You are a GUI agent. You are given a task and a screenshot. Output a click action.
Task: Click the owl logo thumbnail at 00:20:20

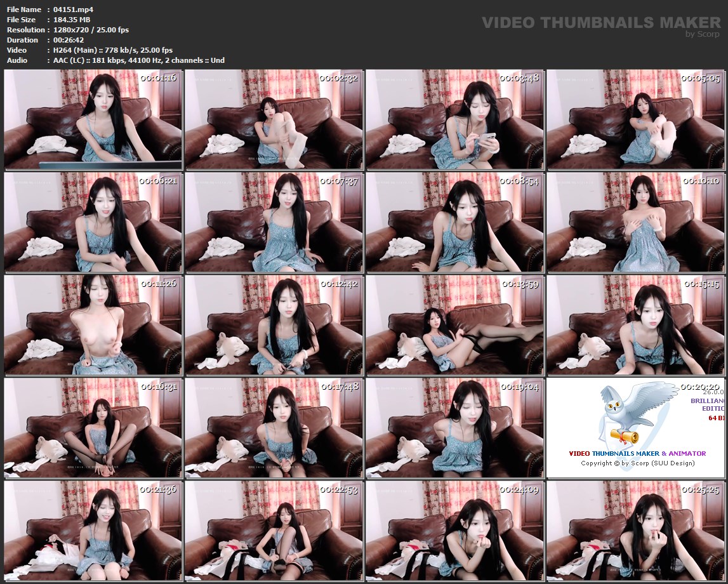(635, 428)
